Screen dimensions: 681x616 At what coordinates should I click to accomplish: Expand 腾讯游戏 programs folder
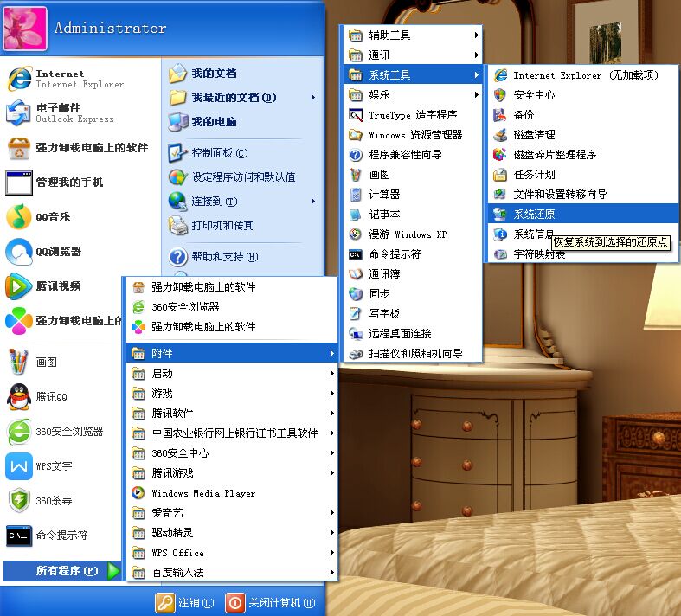point(233,473)
